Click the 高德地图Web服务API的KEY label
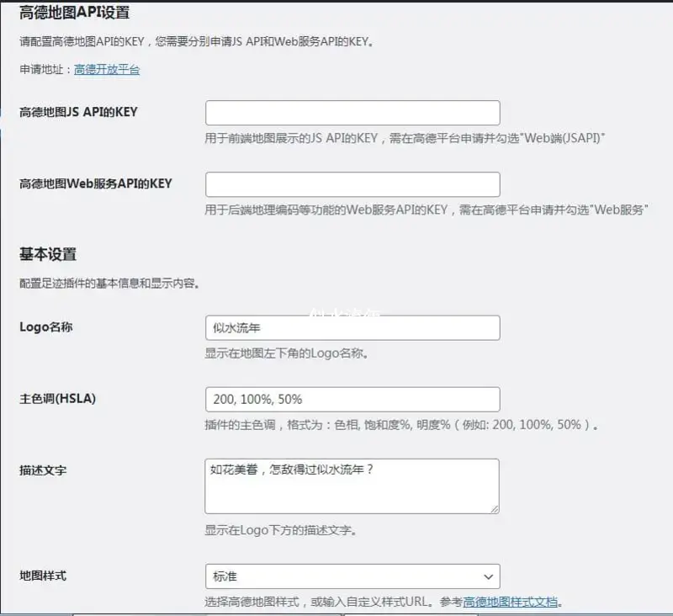Screen dimensions: 673x616 tap(95, 183)
